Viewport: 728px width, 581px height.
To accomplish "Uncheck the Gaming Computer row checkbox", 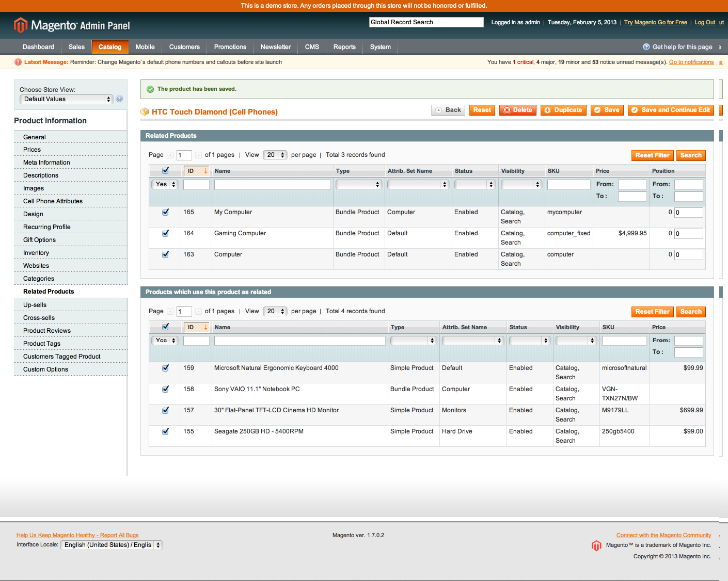I will (166, 233).
